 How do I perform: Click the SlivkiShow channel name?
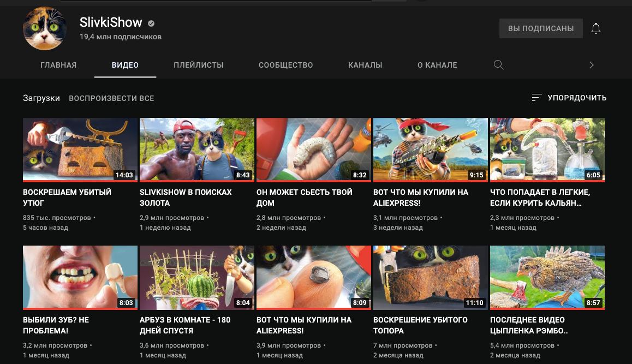[111, 22]
